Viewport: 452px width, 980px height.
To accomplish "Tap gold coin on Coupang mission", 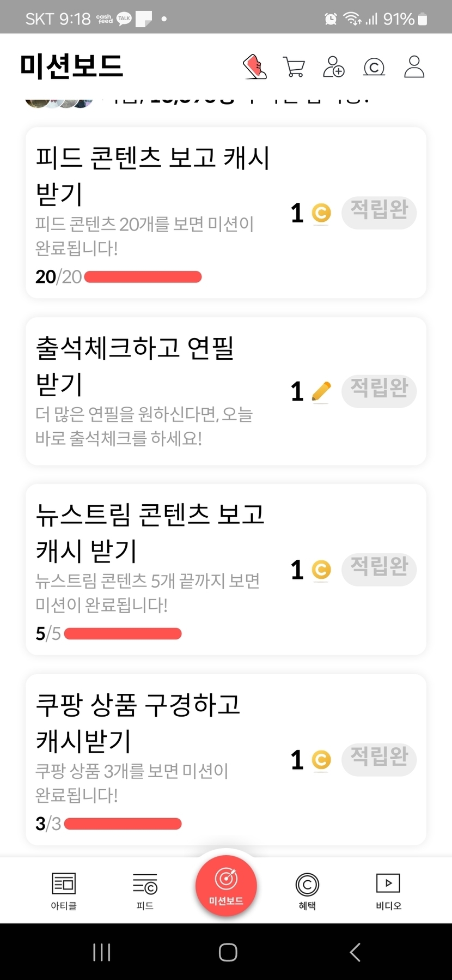I will (x=321, y=759).
